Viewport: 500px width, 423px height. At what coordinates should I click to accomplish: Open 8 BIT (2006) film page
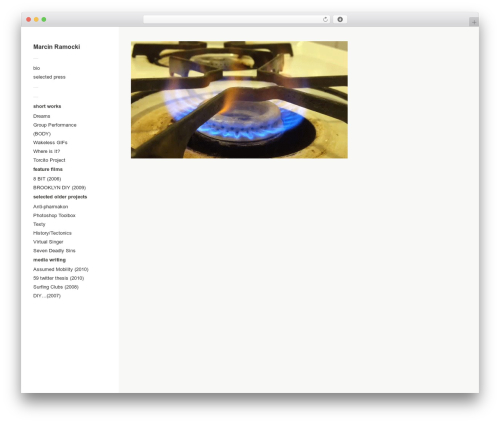pos(47,179)
